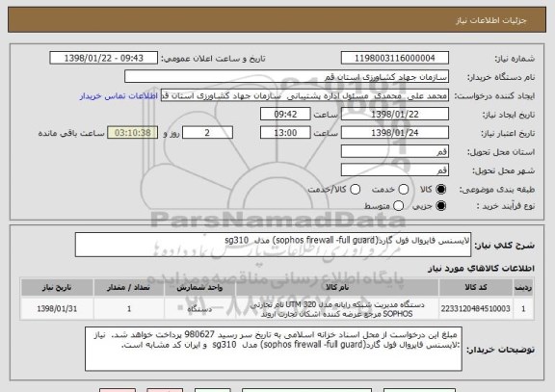Click the validity time field 13:00
Image resolution: width=555 pixels, height=392 pixels.
(x=285, y=133)
